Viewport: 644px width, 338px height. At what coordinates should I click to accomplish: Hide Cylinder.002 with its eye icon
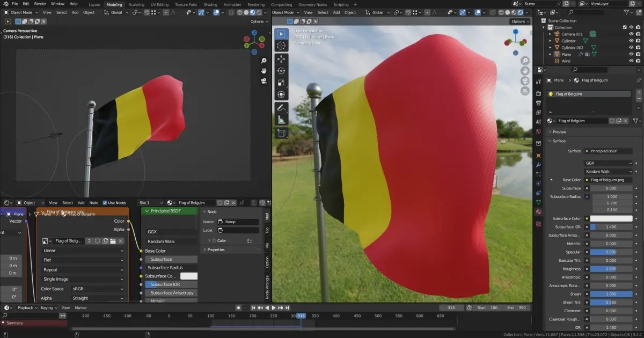tap(631, 47)
